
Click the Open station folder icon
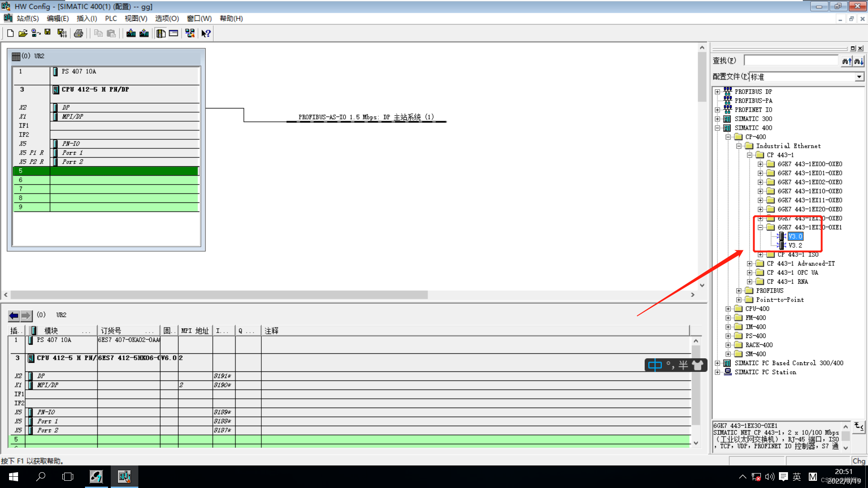[23, 33]
